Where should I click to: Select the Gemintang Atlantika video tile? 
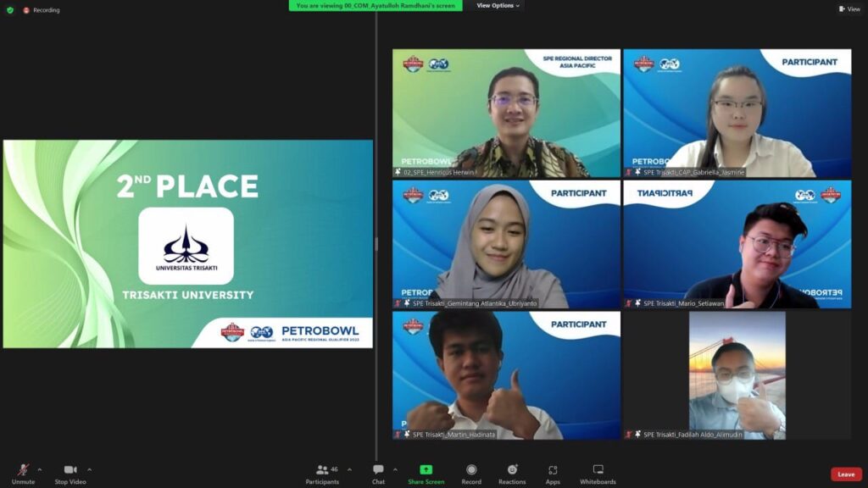(507, 244)
